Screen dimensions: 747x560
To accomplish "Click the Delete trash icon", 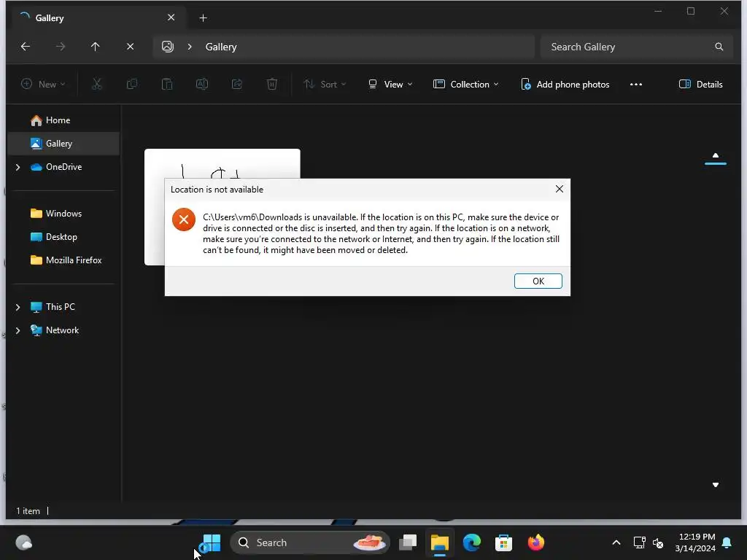I will (271, 85).
